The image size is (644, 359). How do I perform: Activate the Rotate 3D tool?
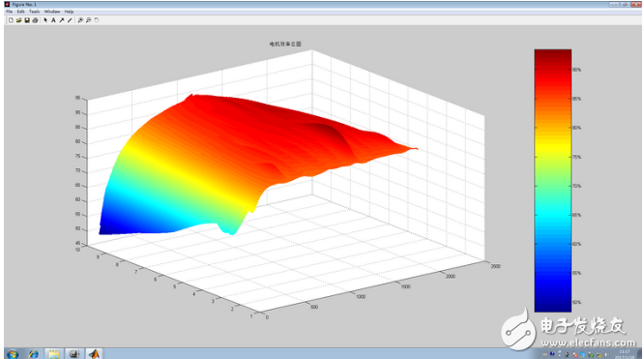[97, 20]
